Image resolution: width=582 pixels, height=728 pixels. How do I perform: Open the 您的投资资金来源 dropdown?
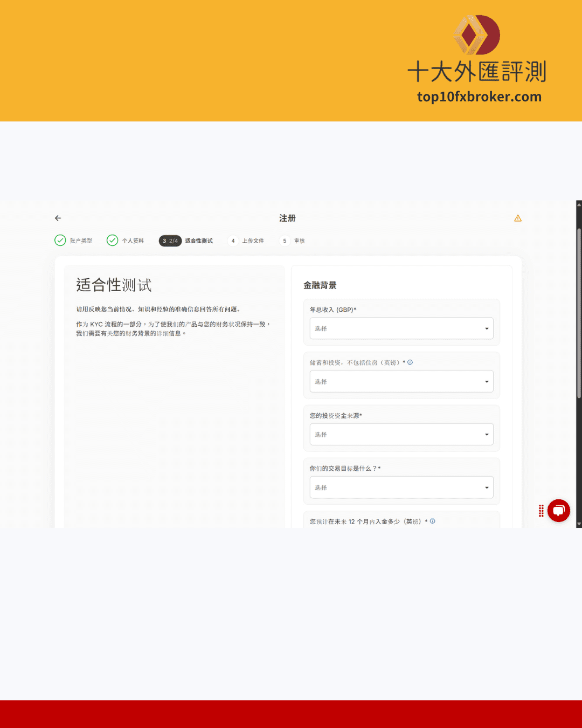[401, 435]
